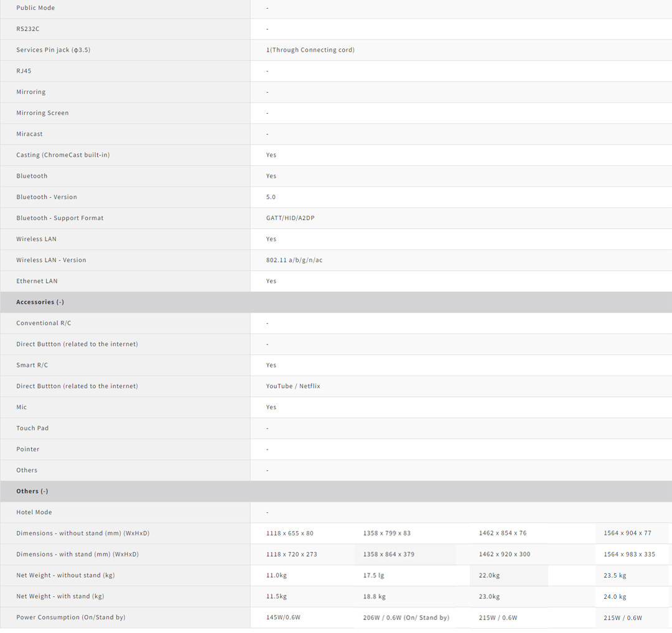Screen dimensions: 672x633
Task: Select the YouTube / Netflix value
Action: click(293, 386)
